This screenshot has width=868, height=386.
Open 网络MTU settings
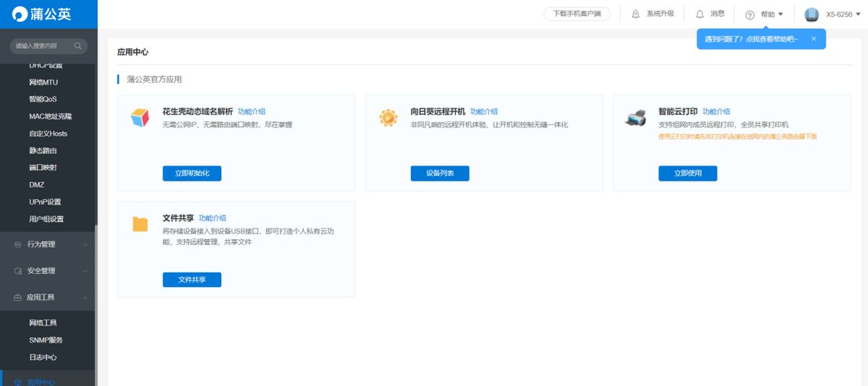pyautogui.click(x=43, y=82)
